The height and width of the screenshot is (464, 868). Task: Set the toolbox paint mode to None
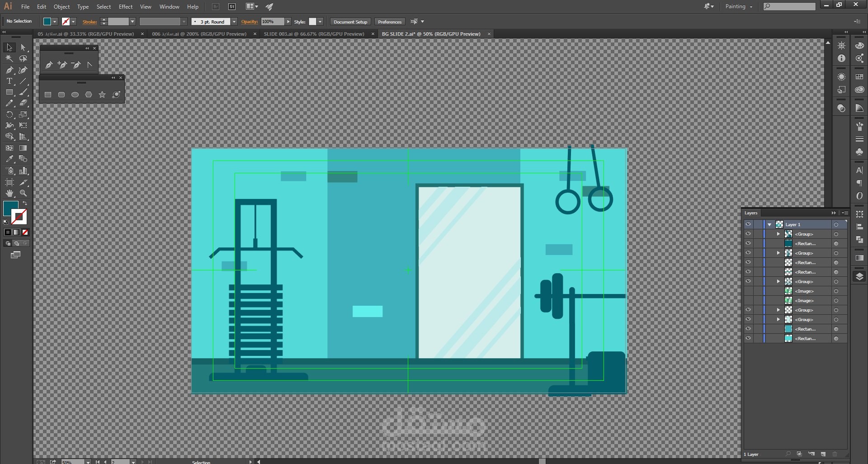[25, 232]
